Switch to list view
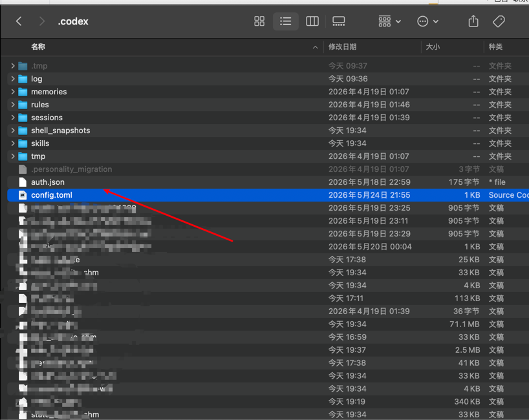This screenshot has width=529, height=420. (x=285, y=21)
